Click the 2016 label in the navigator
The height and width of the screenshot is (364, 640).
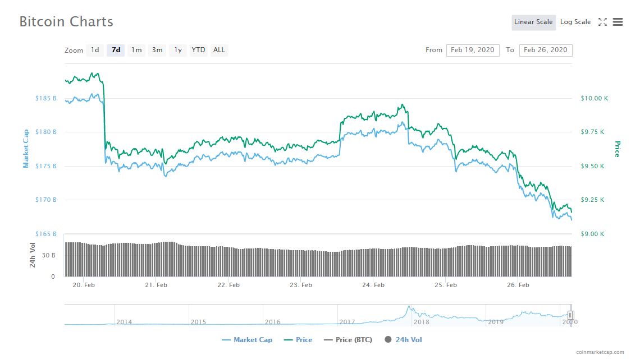[273, 322]
